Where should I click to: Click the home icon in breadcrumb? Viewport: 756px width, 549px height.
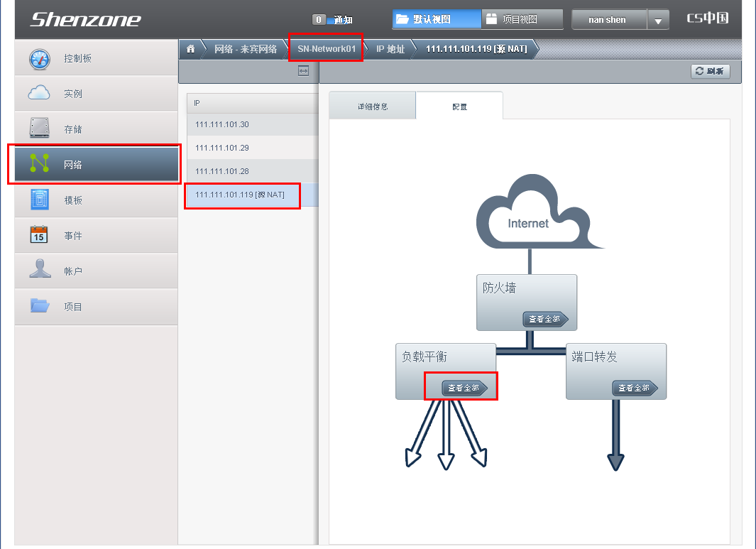[190, 49]
